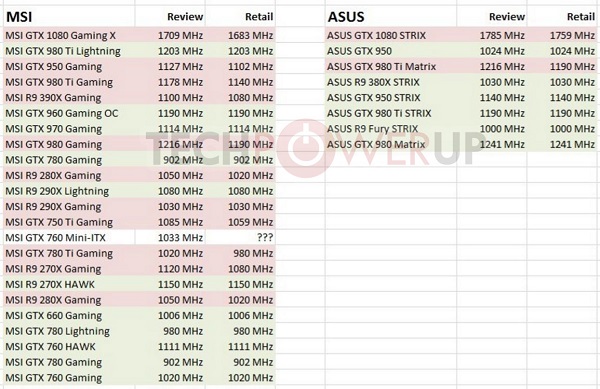Image resolution: width=600 pixels, height=389 pixels.
Task: Select the 1683 MHz retail cell
Action: pos(240,35)
